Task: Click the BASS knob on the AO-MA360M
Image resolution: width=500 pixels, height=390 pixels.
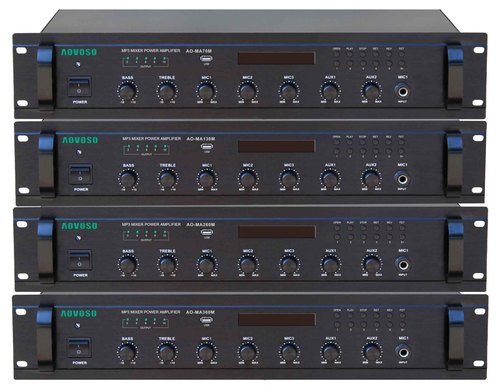Action: pos(127,352)
